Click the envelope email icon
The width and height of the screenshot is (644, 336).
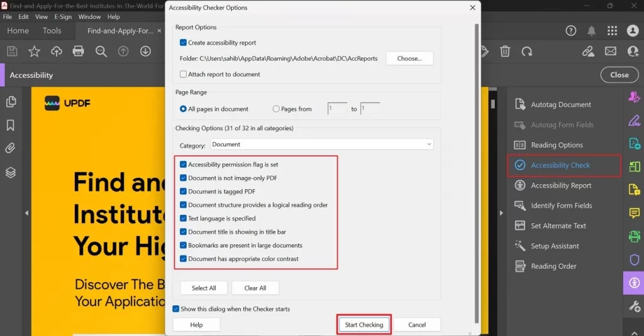610,51
